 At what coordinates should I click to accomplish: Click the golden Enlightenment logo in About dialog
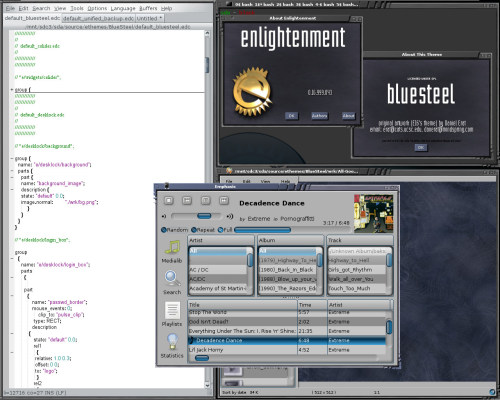252,92
